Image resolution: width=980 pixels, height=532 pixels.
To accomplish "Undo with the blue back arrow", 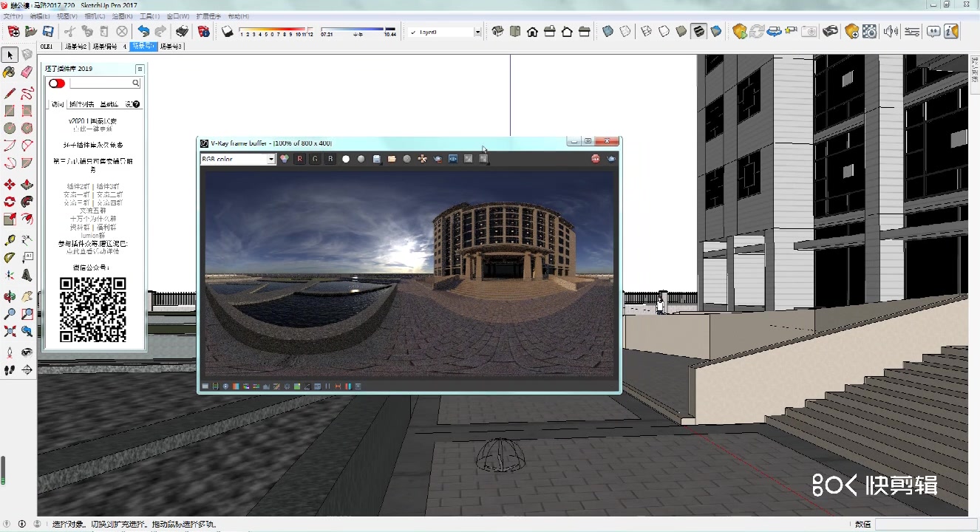I will 144,32.
